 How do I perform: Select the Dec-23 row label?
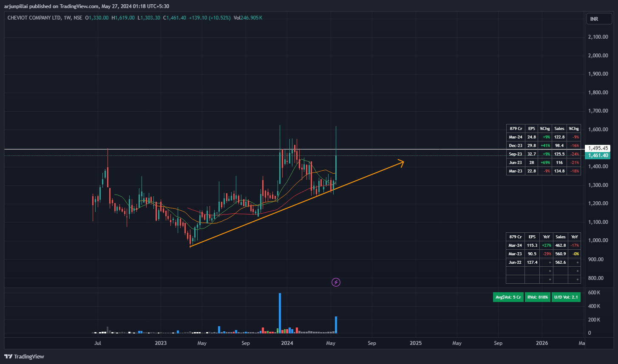pyautogui.click(x=516, y=145)
